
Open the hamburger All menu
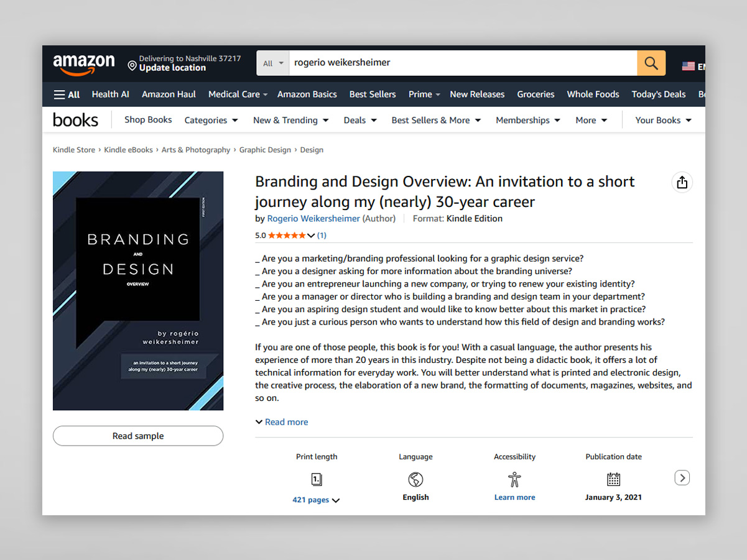click(67, 94)
